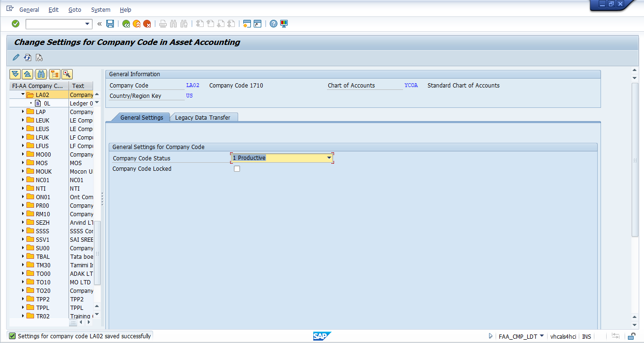Click the command input field
Image resolution: width=644 pixels, height=343 pixels.
coord(55,24)
